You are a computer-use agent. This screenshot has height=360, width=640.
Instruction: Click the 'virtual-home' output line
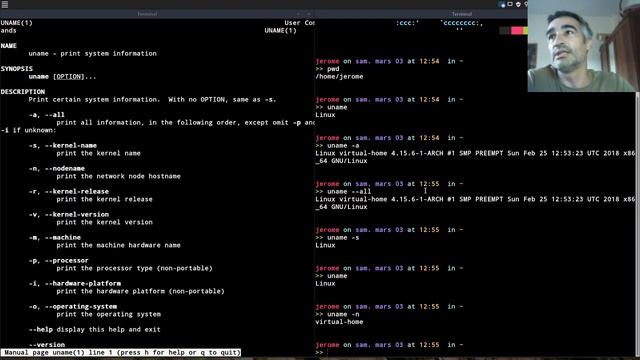[x=339, y=322]
